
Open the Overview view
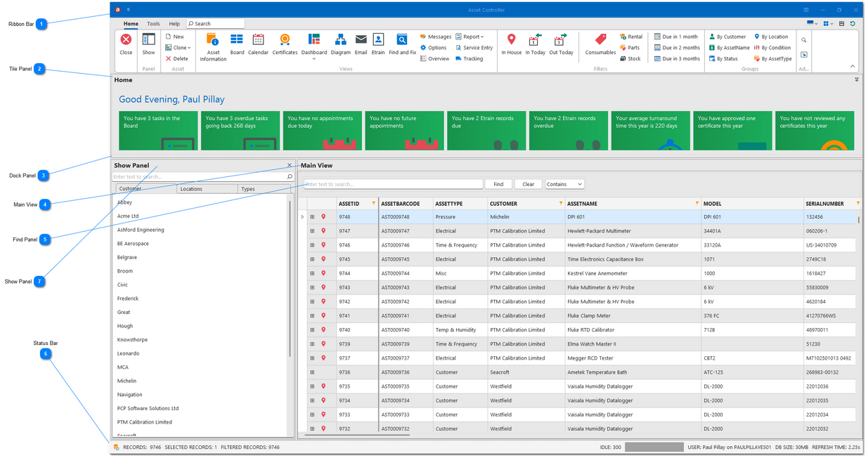435,59
